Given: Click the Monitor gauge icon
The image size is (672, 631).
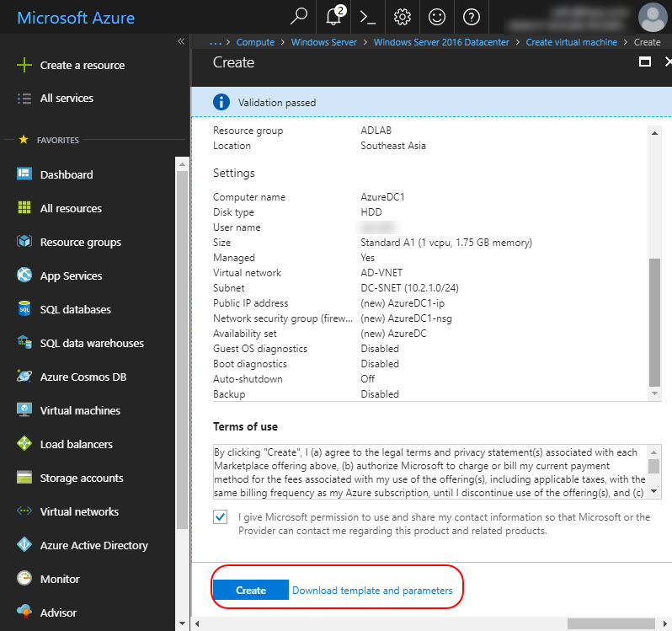Looking at the screenshot, I should point(24,578).
